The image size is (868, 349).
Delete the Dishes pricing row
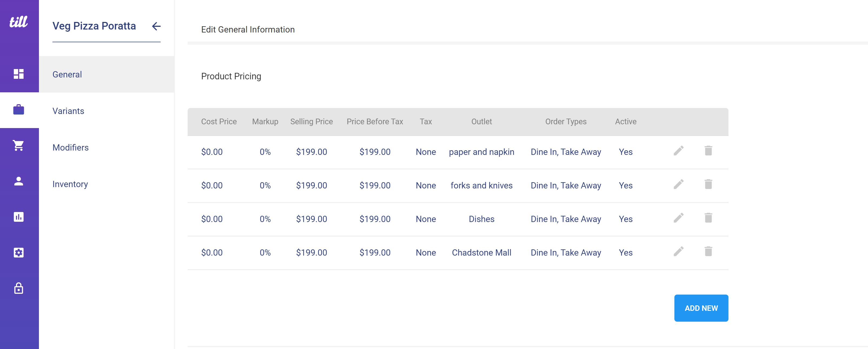[708, 218]
